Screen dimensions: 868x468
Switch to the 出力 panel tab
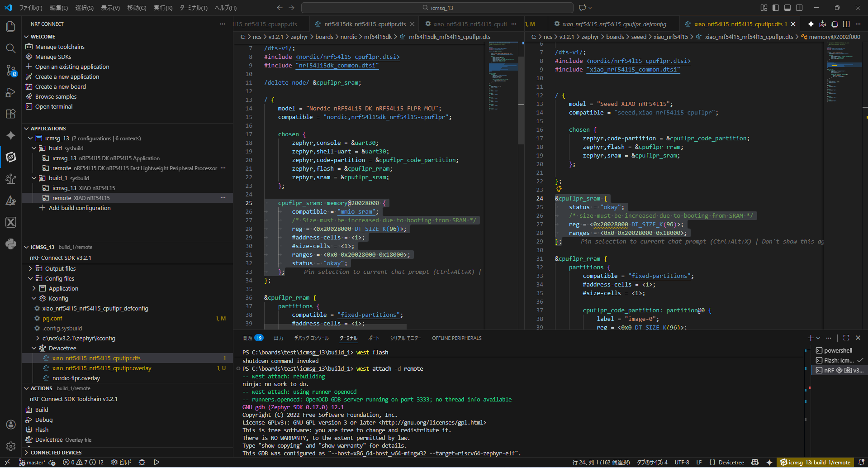[x=278, y=338]
